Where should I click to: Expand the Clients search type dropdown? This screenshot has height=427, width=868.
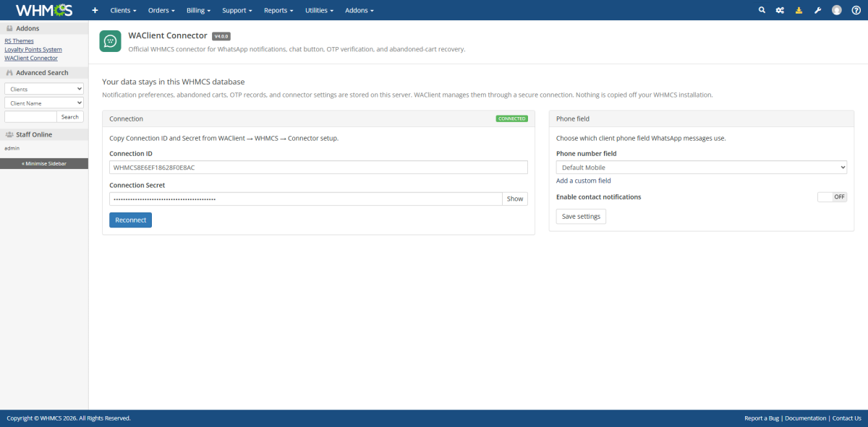click(x=44, y=89)
